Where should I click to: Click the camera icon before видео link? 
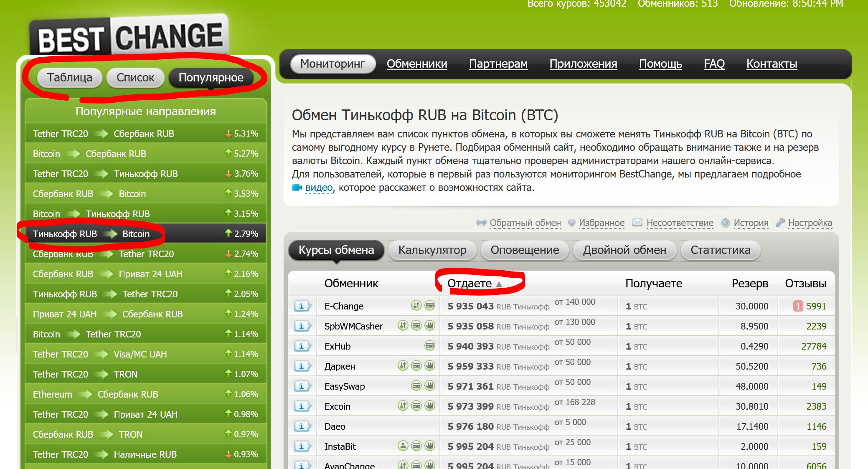pos(297,188)
